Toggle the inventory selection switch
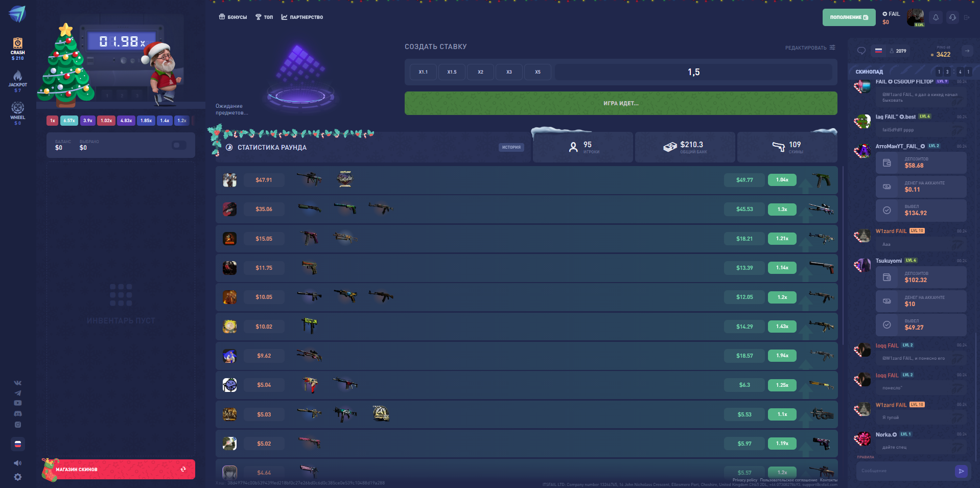 pyautogui.click(x=179, y=145)
